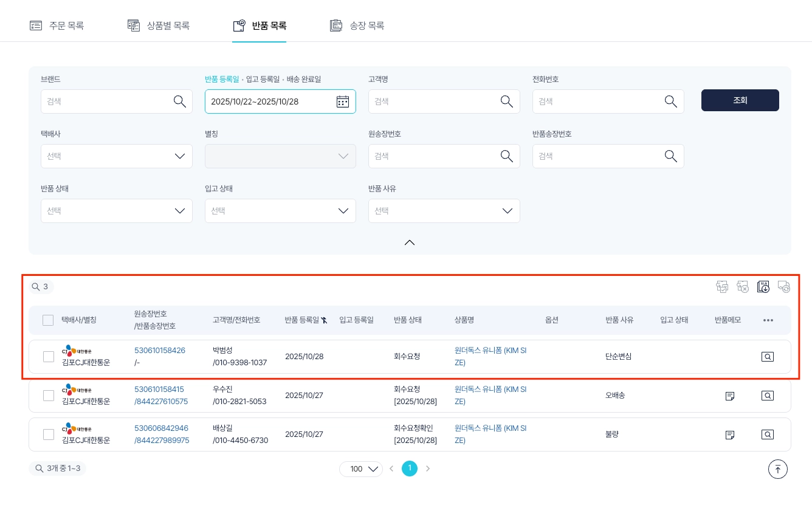The image size is (812, 505).
Task: Open the 택배사 courier dropdown
Action: click(117, 156)
